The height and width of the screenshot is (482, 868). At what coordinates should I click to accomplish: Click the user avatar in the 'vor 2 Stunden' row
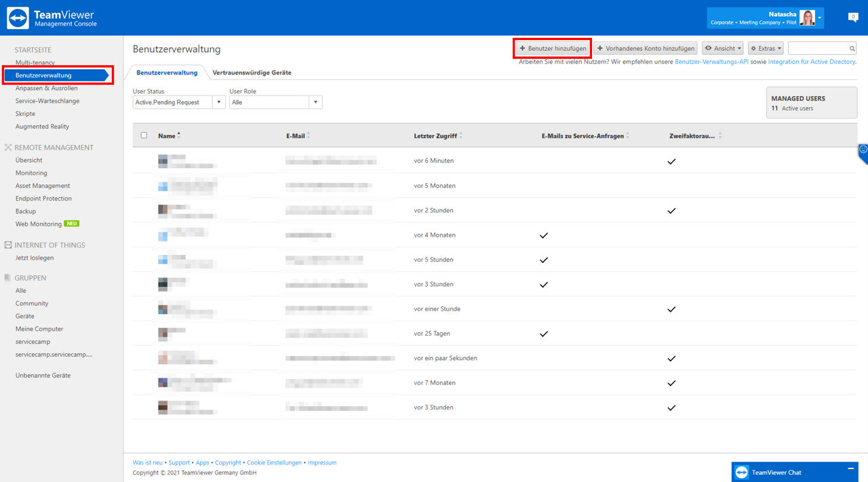pos(163,210)
